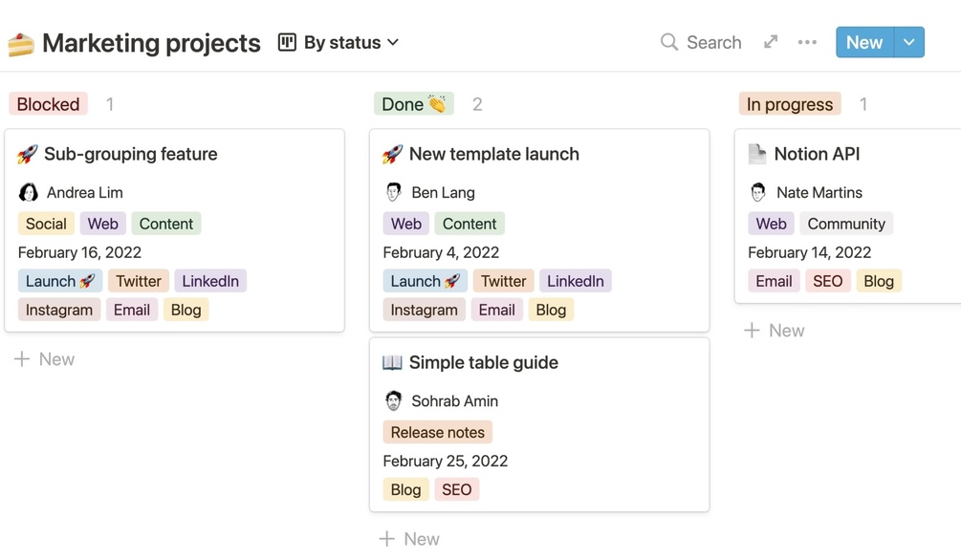Open the New template launch card
961x560 pixels.
point(493,154)
